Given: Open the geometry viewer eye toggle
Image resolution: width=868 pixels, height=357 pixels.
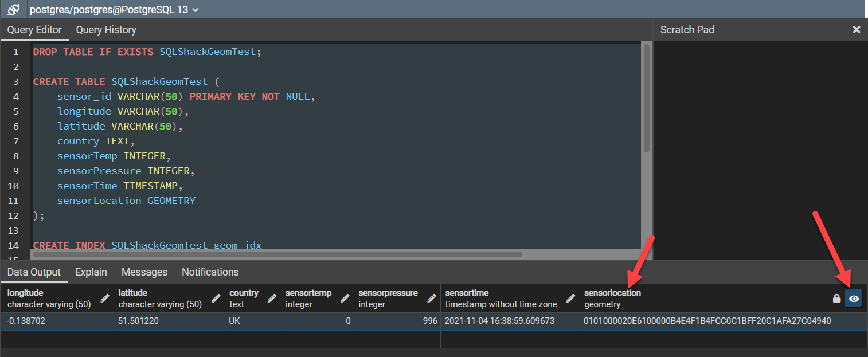Looking at the screenshot, I should 854,298.
